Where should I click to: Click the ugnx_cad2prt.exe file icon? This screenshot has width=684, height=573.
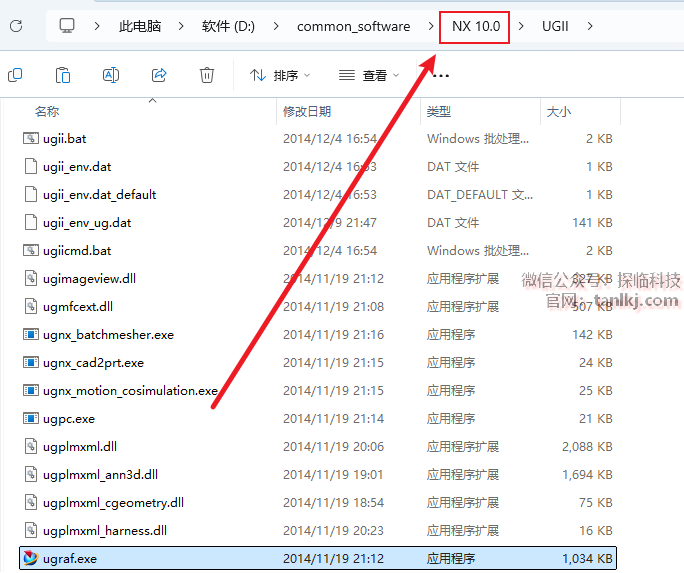pyautogui.click(x=31, y=363)
